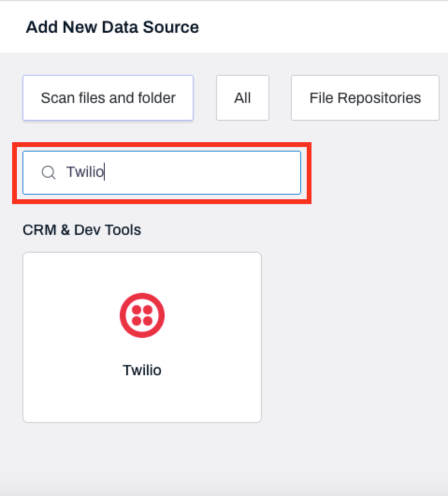Click the four-dot center of Twilio logo

tap(142, 315)
